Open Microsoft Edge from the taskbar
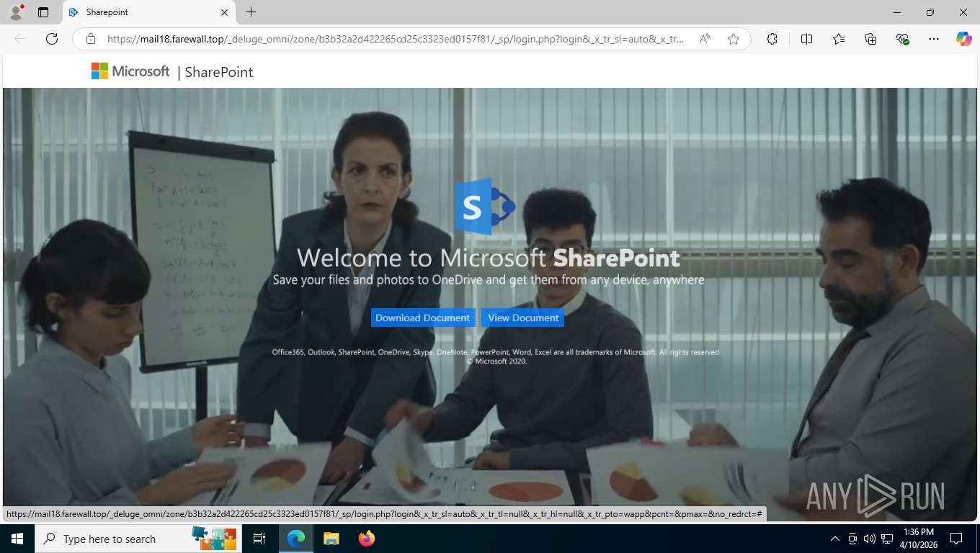The width and height of the screenshot is (980, 553). point(296,539)
